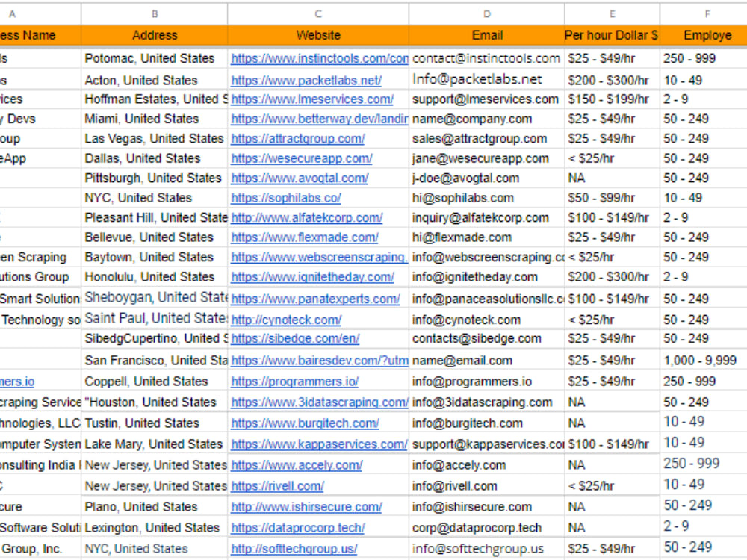Open the kappaservices.com link
The image size is (747, 560).
point(319,444)
